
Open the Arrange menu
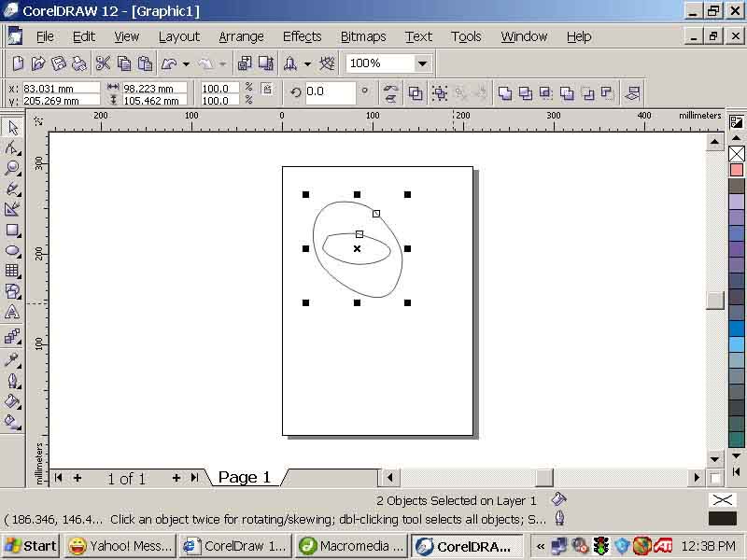coord(241,36)
